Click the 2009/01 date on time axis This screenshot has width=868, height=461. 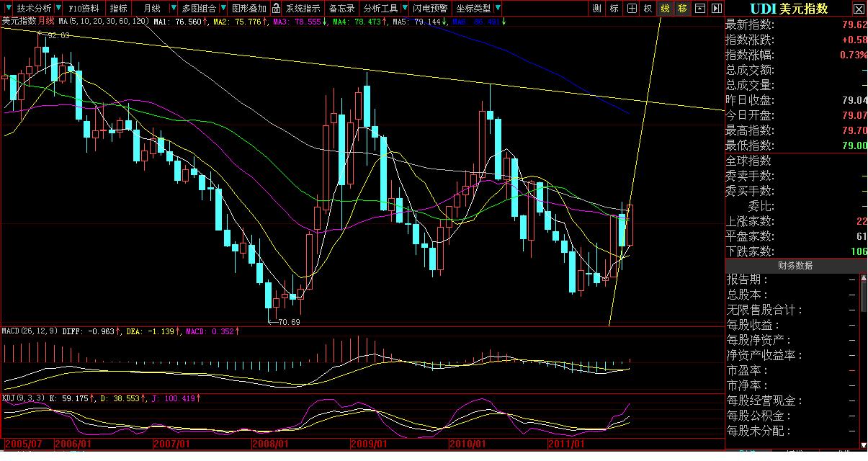pyautogui.click(x=370, y=444)
